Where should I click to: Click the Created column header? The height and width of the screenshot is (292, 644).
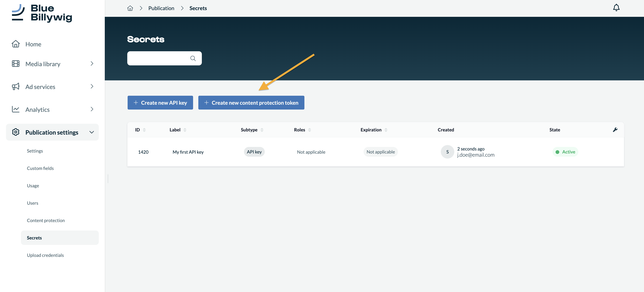446,130
